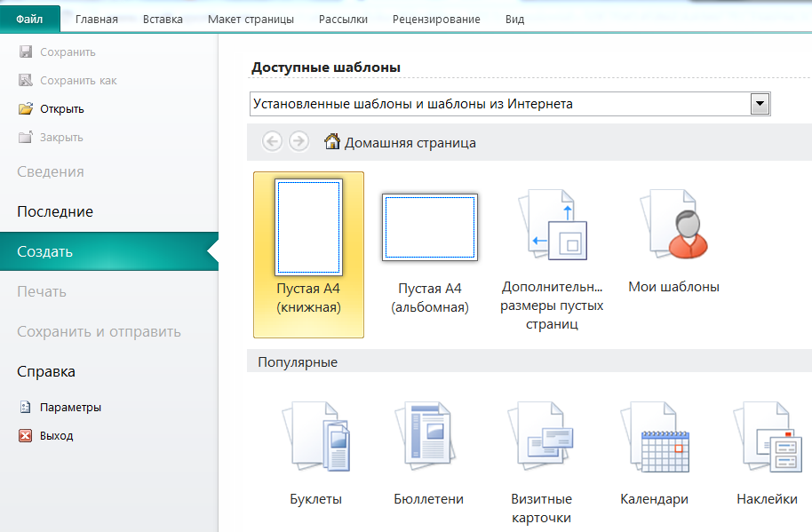Open the Бюллетени template category icon
Viewport: 812px width, 532px height.
coord(427,436)
